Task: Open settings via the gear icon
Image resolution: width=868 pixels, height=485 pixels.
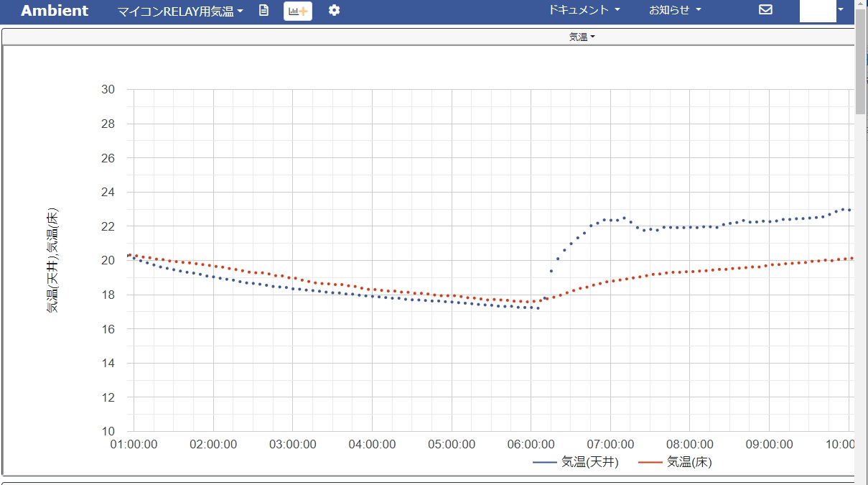Action: pyautogui.click(x=334, y=11)
